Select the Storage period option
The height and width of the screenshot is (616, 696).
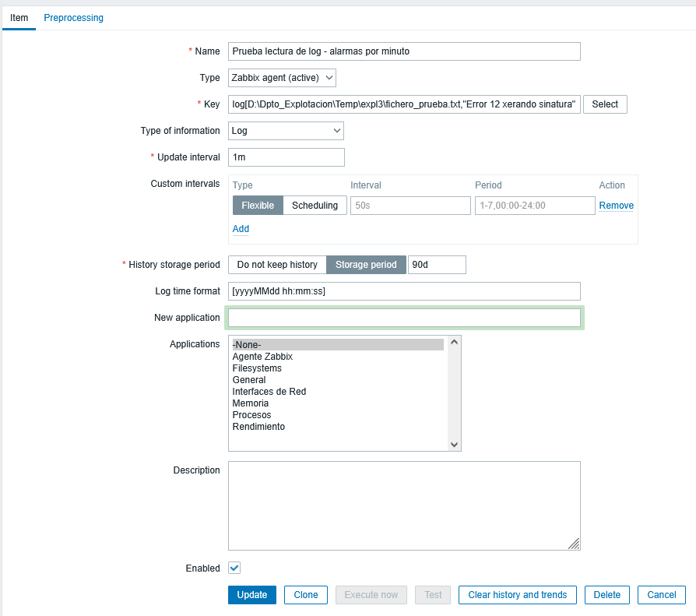(366, 265)
